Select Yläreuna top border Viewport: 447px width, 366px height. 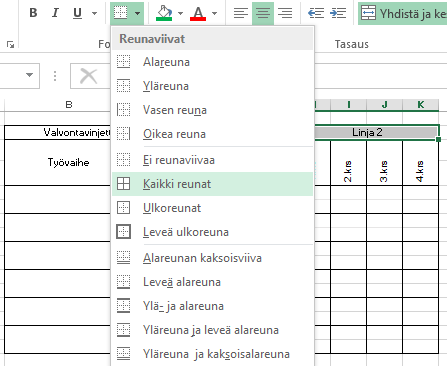click(212, 86)
